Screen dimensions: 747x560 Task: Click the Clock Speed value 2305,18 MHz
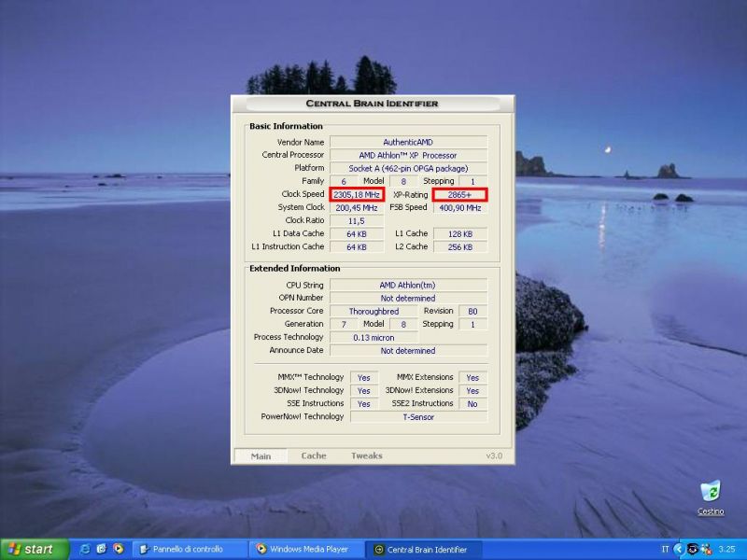pos(357,194)
